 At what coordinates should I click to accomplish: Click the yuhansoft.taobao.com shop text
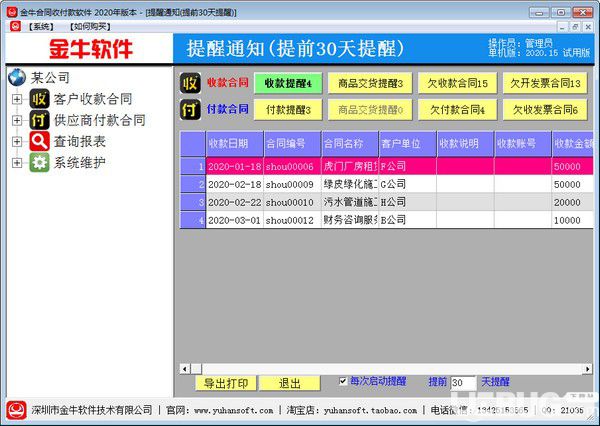pos(370,410)
